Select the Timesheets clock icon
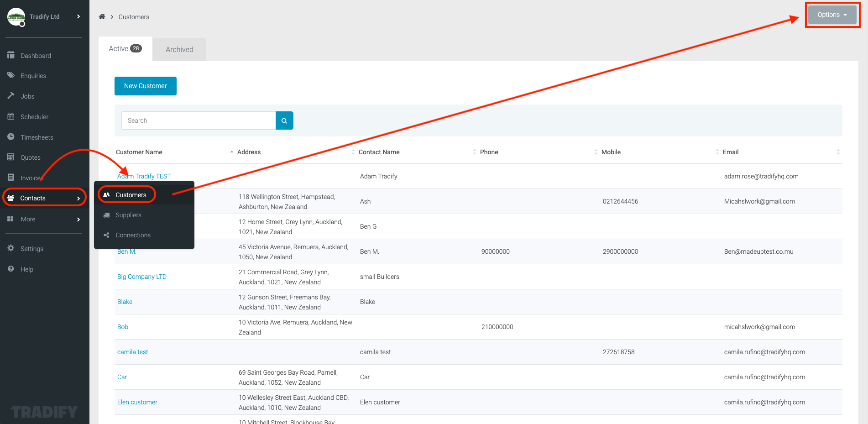The width and height of the screenshot is (868, 424). pyautogui.click(x=11, y=137)
